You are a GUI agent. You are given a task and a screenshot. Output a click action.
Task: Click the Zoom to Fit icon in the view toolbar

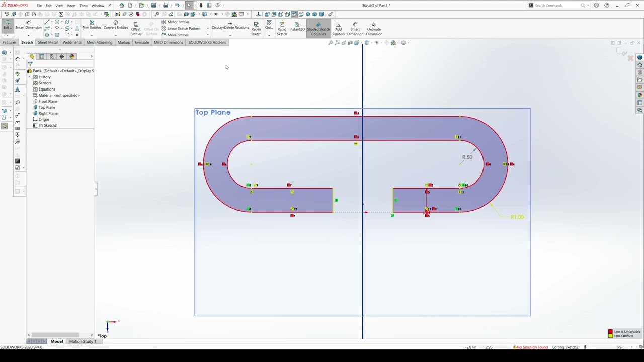tap(331, 43)
